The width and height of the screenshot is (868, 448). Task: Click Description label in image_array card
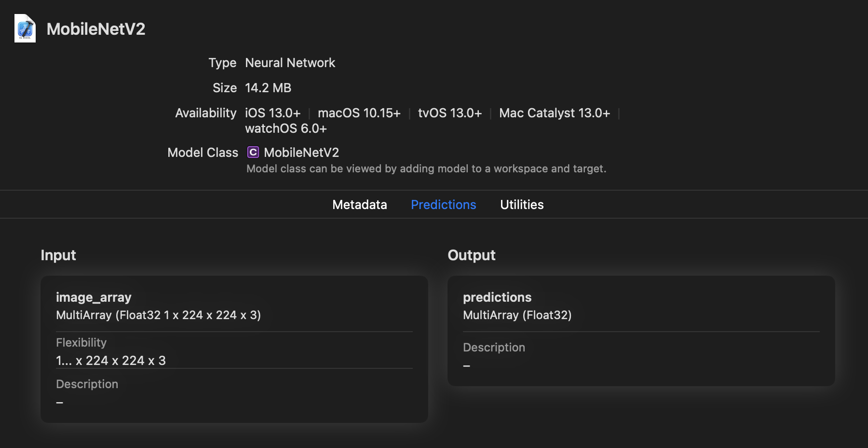87,384
